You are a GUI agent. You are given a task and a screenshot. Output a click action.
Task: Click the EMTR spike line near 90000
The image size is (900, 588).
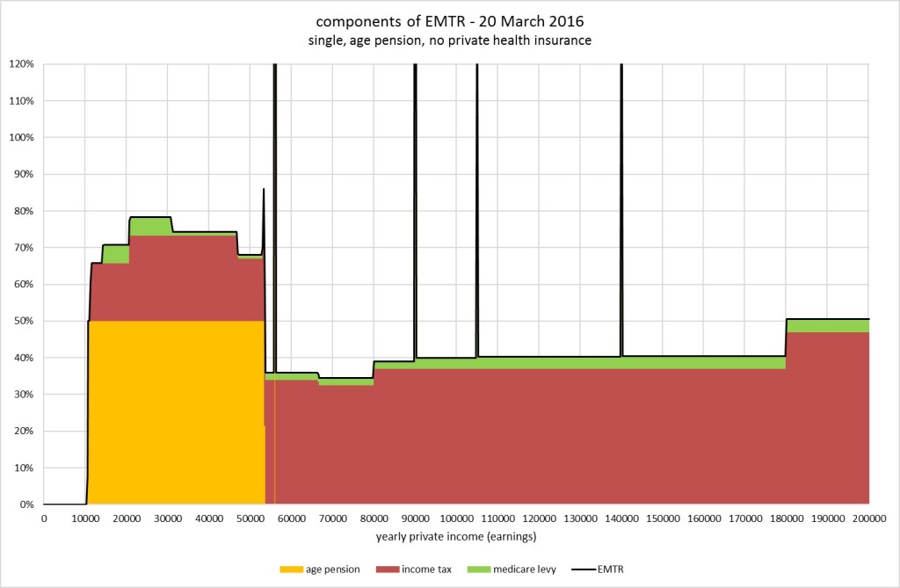415,211
